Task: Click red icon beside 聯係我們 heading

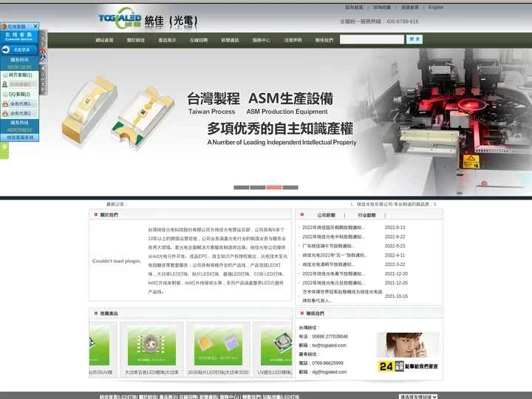Action: 302,313
